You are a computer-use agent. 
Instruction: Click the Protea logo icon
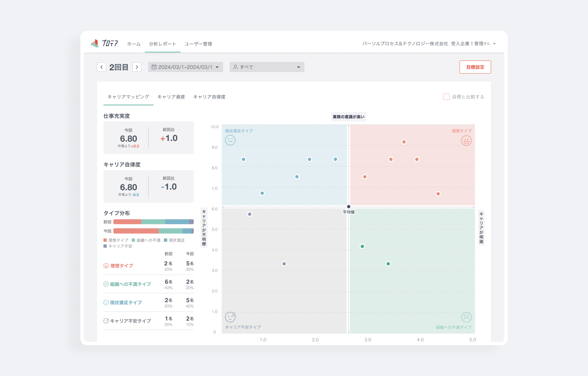(x=95, y=43)
